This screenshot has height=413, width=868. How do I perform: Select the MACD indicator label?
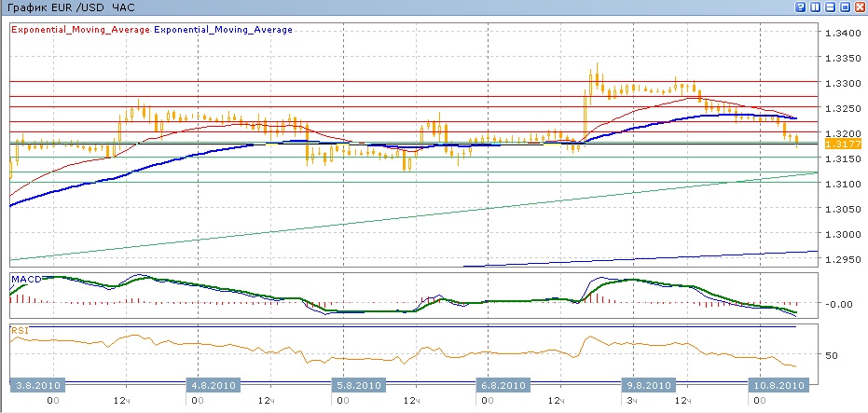26,280
